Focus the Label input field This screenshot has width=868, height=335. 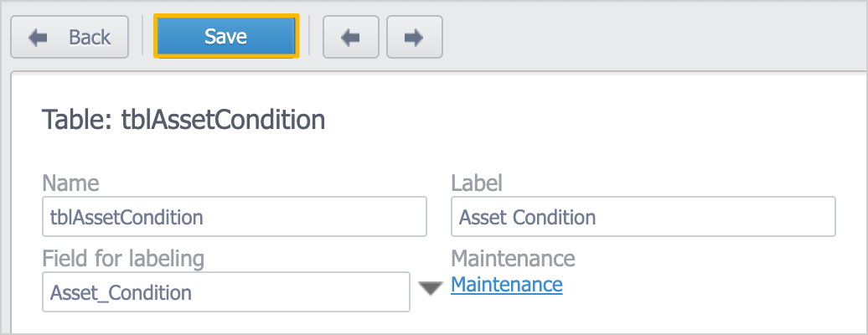pos(643,217)
